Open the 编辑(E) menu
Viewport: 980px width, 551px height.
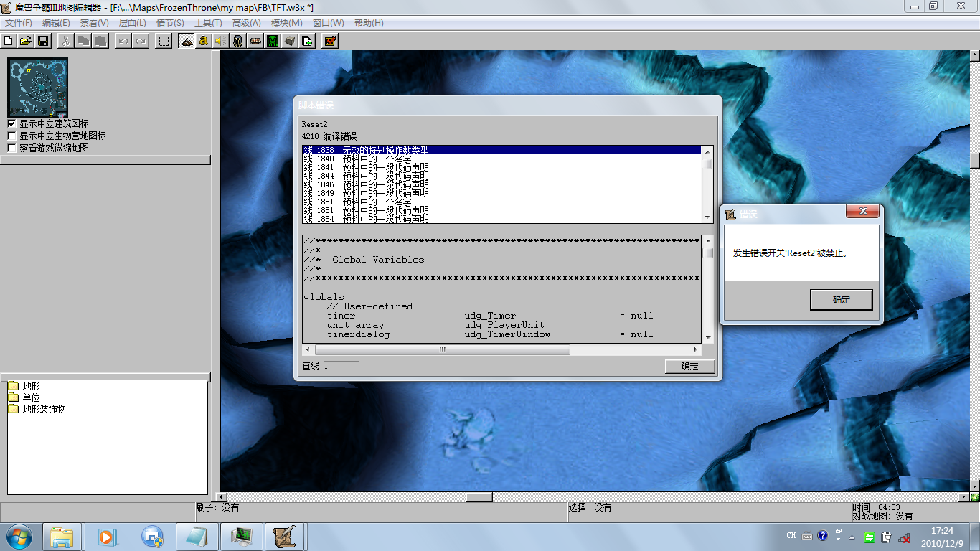(x=56, y=23)
